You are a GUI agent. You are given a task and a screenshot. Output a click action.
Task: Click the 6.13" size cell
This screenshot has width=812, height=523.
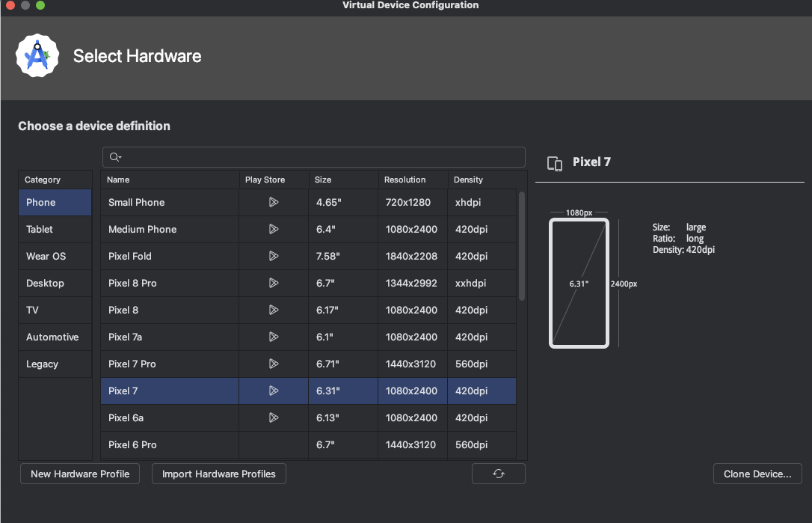tap(343, 418)
